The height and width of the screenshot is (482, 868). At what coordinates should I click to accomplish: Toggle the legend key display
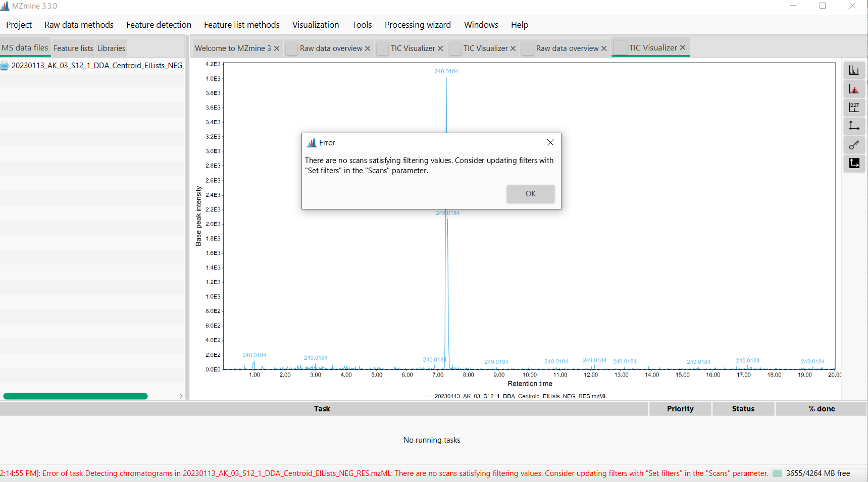(854, 145)
